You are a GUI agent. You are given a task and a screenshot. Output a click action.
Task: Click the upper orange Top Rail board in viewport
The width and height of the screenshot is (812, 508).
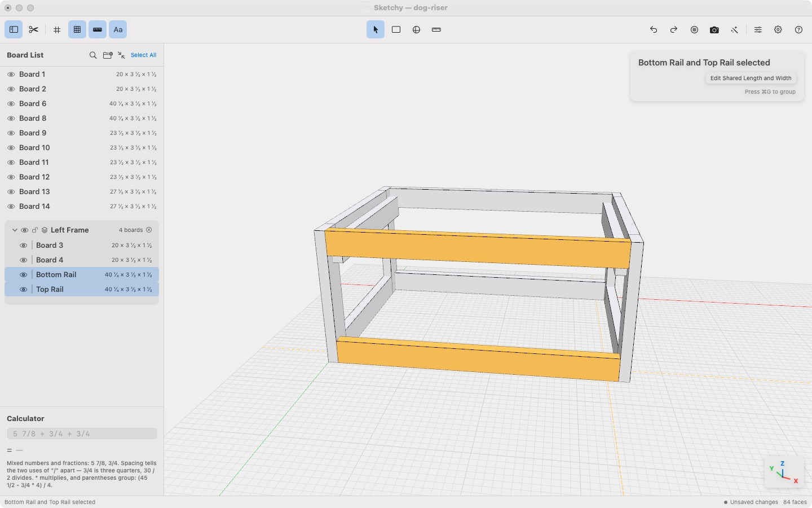pyautogui.click(x=478, y=249)
